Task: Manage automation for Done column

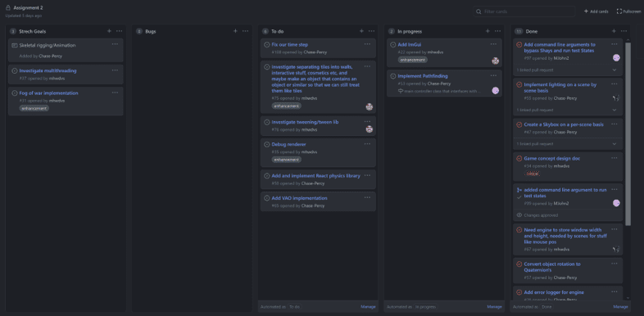Action: tap(620, 306)
